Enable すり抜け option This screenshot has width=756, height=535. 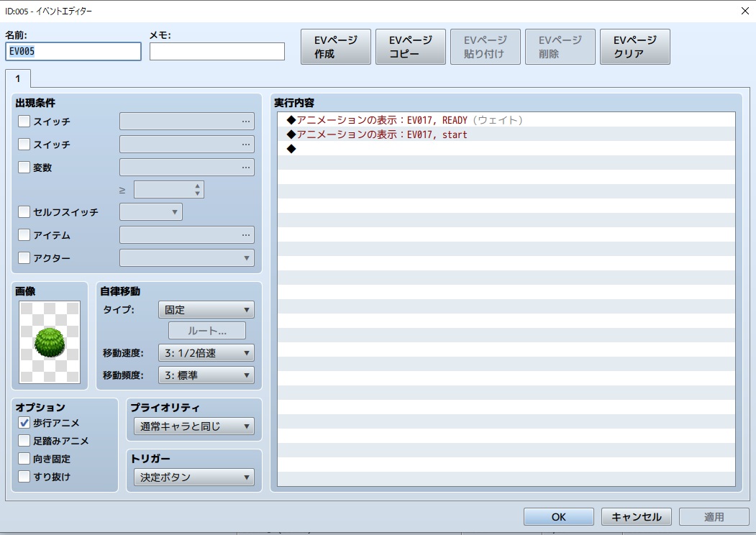(x=24, y=476)
